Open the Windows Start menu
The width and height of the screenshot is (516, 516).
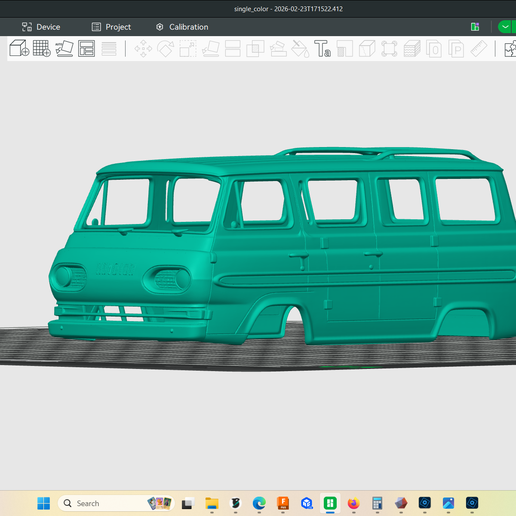[x=44, y=503]
